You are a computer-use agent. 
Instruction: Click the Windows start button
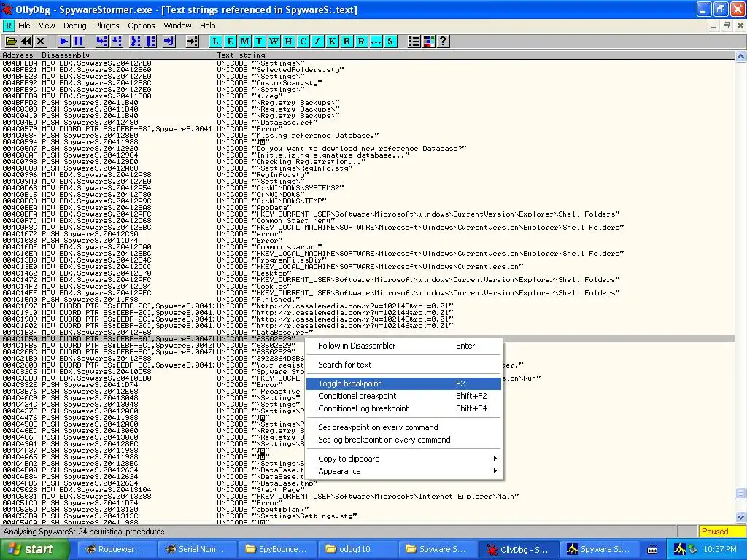point(35,550)
